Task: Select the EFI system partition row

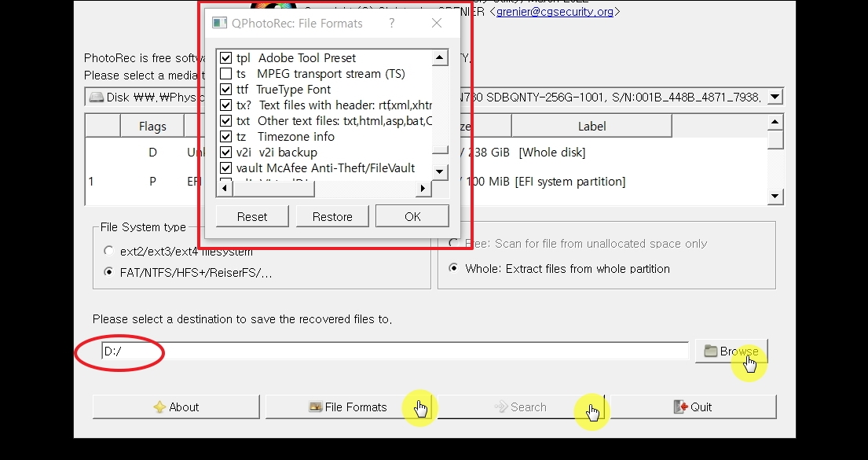Action: click(x=427, y=181)
